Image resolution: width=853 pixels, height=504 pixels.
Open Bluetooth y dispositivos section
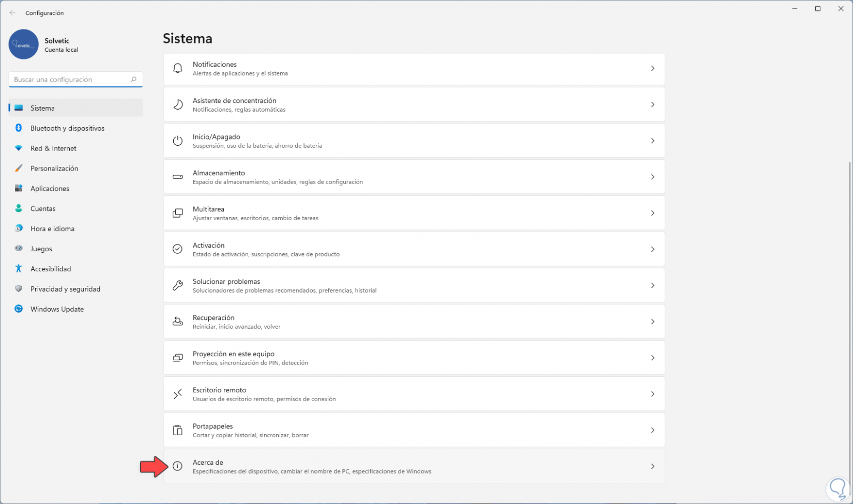click(x=67, y=128)
